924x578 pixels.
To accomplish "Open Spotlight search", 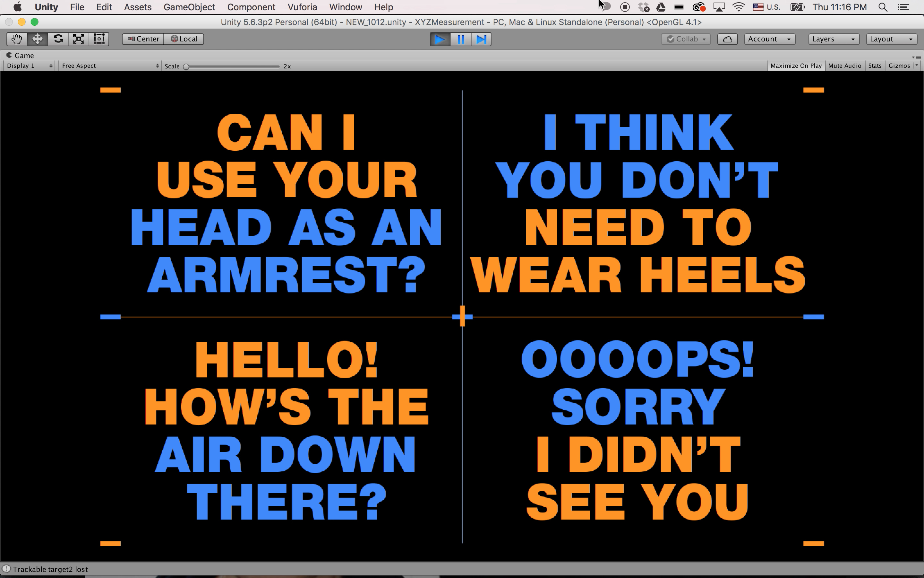I will [883, 7].
